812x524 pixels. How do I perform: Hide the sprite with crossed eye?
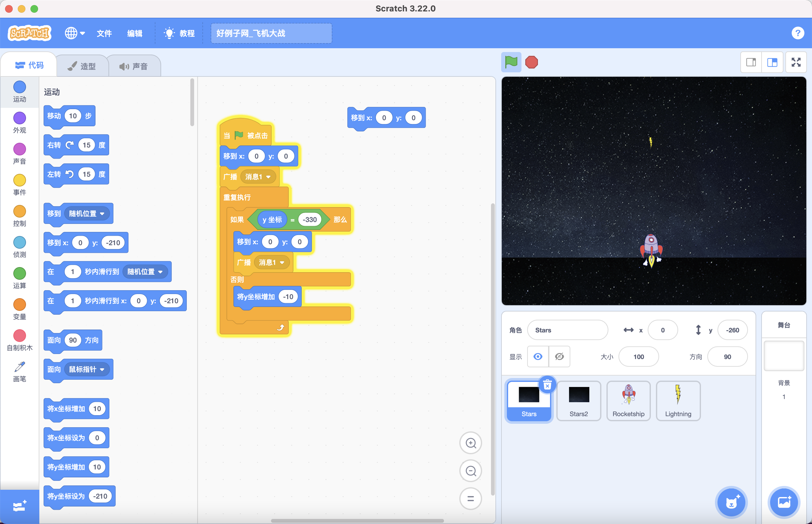[559, 357]
